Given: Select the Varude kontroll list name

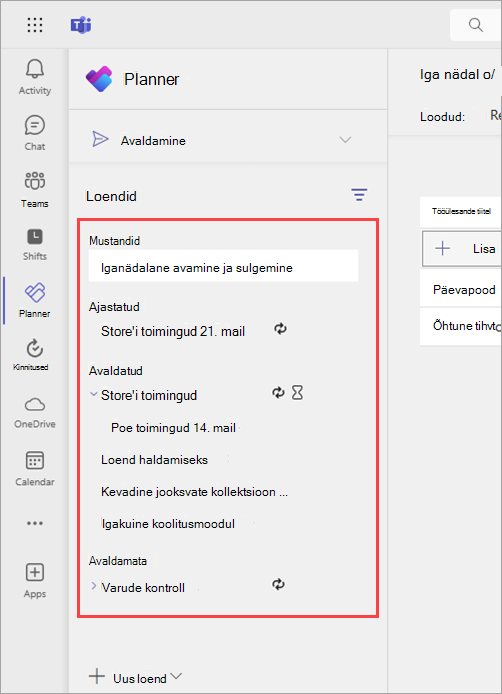Looking at the screenshot, I should point(143,588).
